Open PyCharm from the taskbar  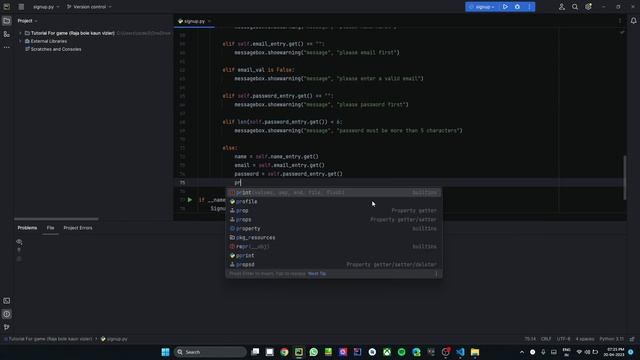pos(299,352)
